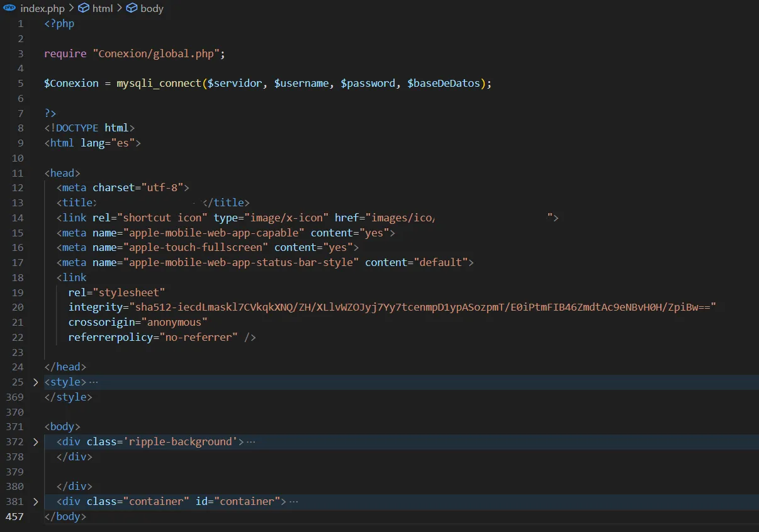This screenshot has height=532, width=759.
Task: Click "apple-touch-fullscreen" meta name
Action: pos(195,247)
